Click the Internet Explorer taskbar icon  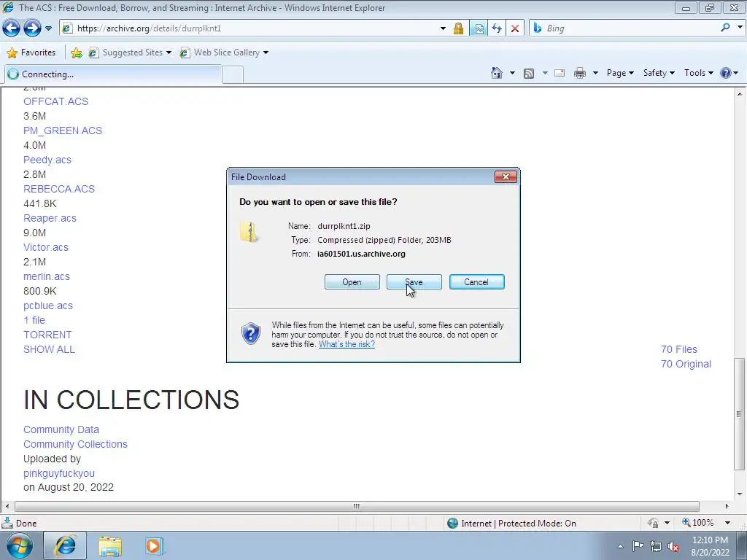[x=65, y=546]
